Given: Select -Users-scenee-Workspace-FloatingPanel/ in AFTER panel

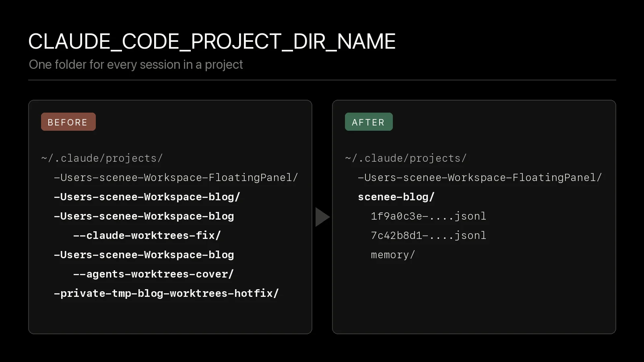Looking at the screenshot, I should pyautogui.click(x=480, y=177).
